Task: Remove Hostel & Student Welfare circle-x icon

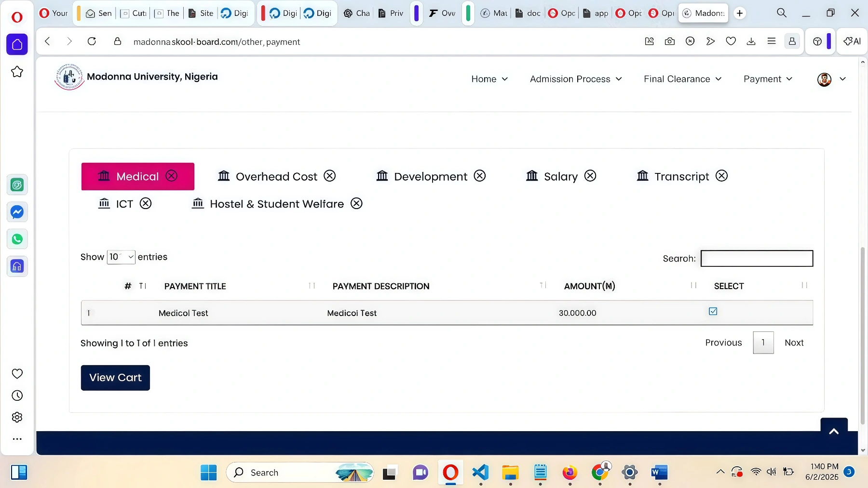Action: pyautogui.click(x=356, y=203)
